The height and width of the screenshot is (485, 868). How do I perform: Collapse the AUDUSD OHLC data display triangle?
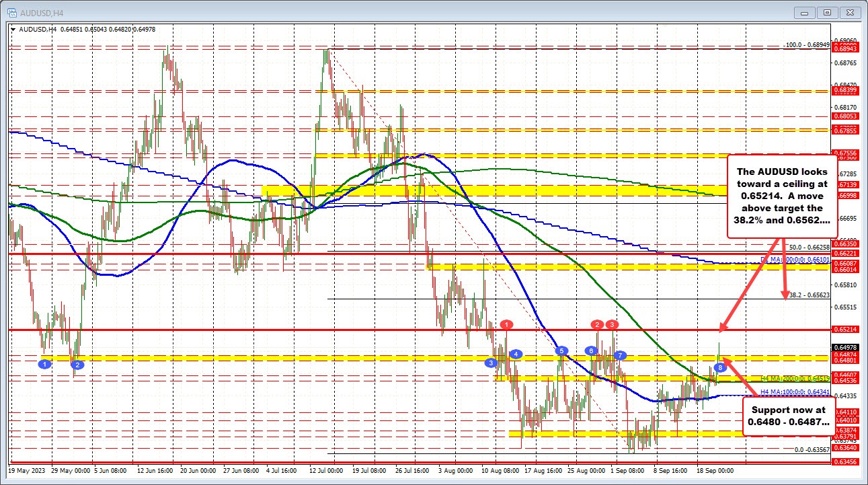click(x=13, y=30)
